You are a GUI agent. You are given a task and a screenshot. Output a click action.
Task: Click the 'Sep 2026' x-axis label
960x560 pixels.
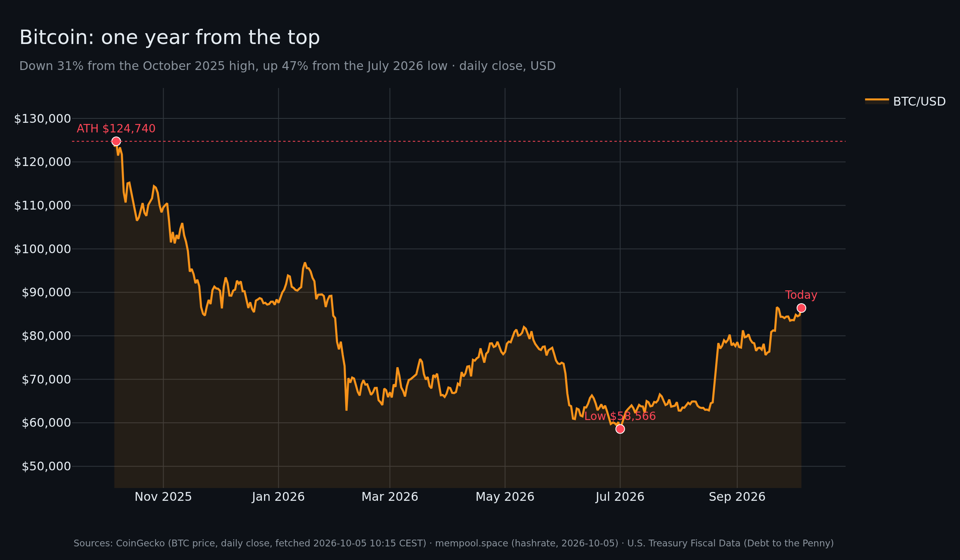[x=737, y=497]
